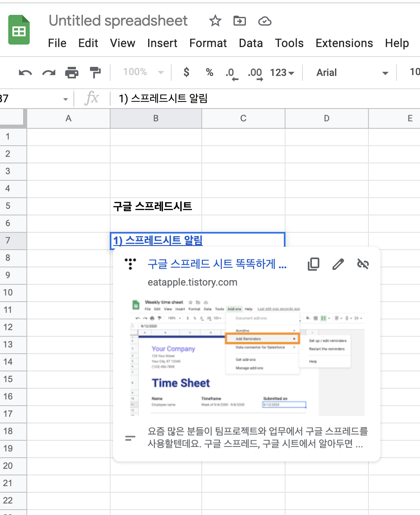The image size is (420, 515).
Task: Select column E header
Action: point(394,118)
